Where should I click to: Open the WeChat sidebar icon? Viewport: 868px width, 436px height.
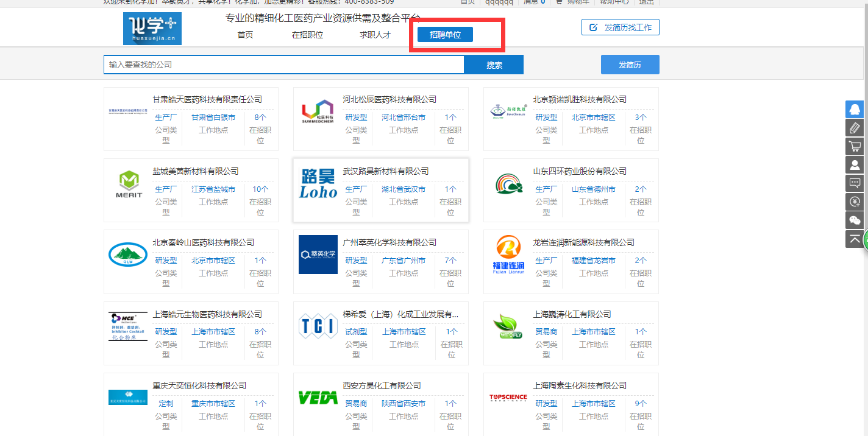tap(855, 220)
